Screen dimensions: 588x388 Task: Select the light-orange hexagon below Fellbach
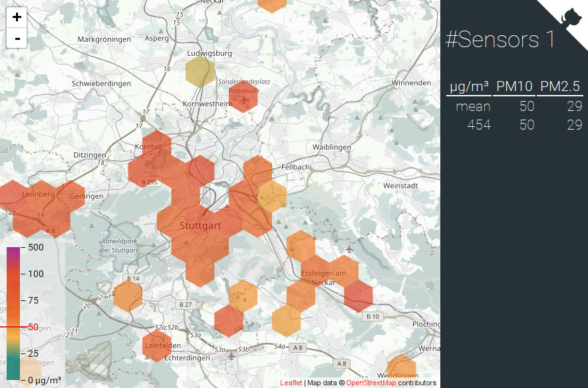[x=272, y=196]
